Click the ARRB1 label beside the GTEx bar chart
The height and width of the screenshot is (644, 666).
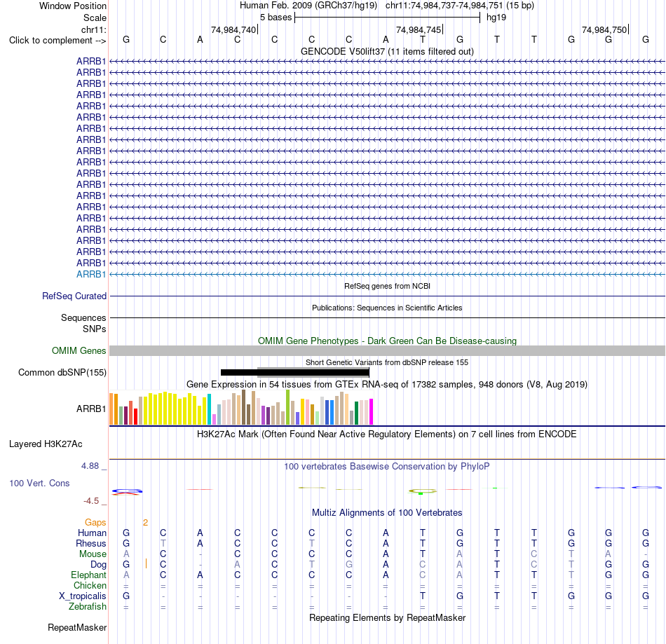coord(91,409)
